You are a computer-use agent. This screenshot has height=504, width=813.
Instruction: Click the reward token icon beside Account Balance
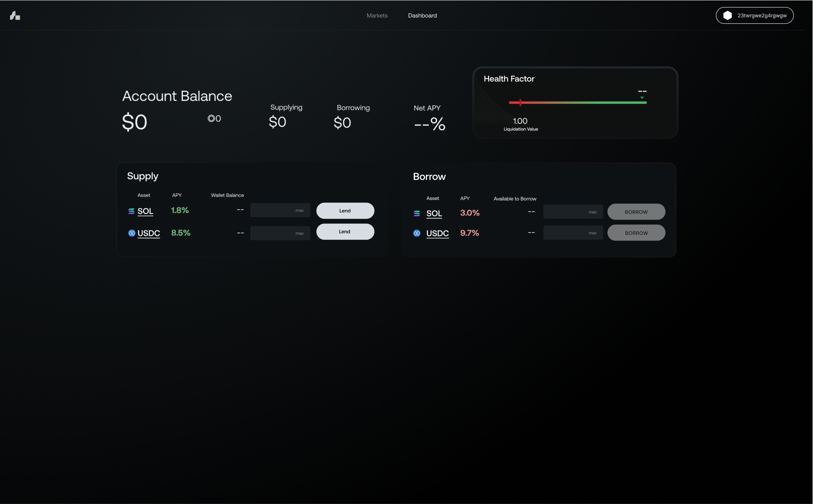(x=211, y=118)
